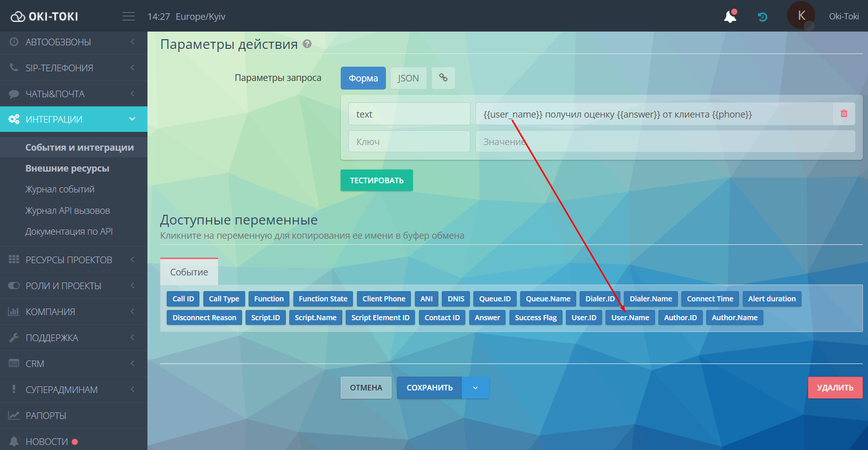The width and height of the screenshot is (868, 450).
Task: Click the value field with user_name template
Action: tap(654, 114)
